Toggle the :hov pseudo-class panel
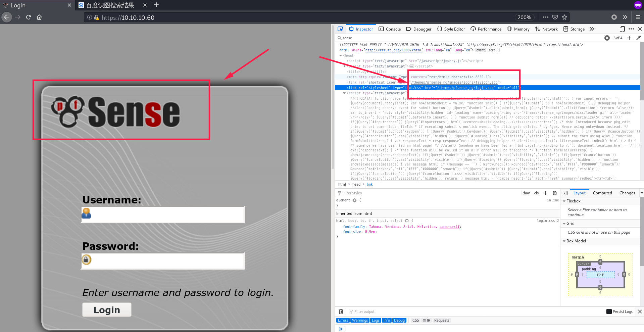644x332 pixels. click(x=526, y=193)
